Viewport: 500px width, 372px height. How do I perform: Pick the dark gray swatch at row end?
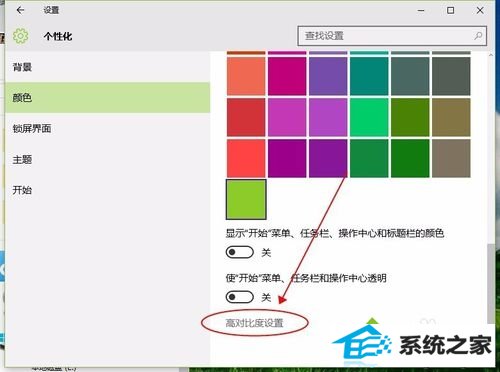tap(451, 76)
